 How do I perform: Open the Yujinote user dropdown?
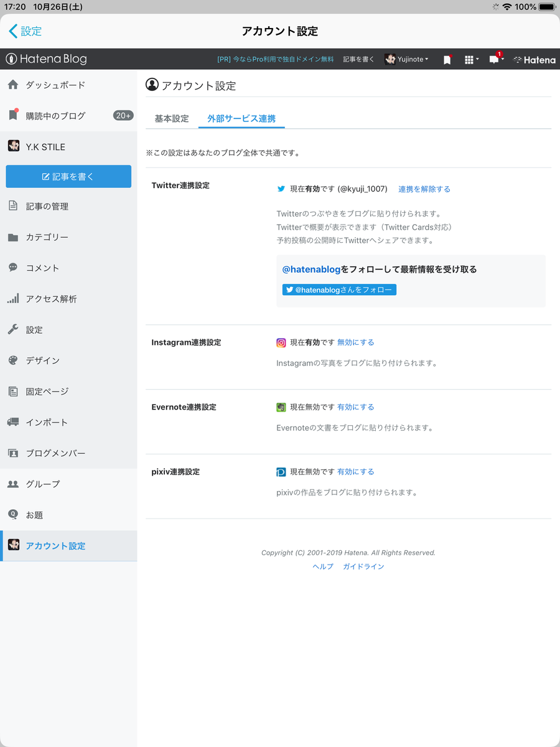[406, 60]
